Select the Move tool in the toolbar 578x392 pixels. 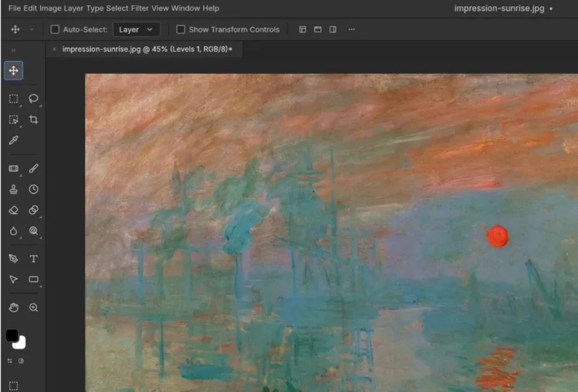(14, 70)
